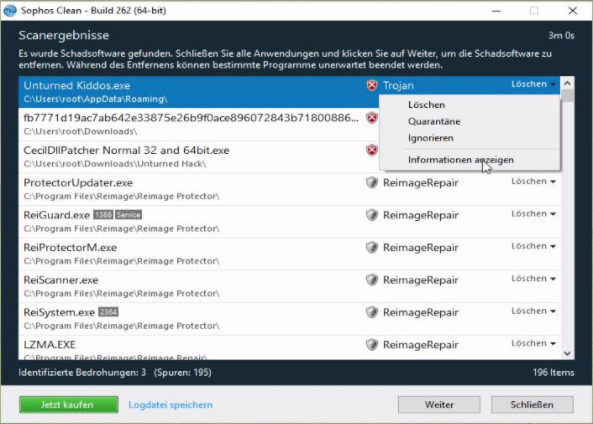Click the 196 Items counter
Viewport: 593px width, 424px height.
click(553, 373)
